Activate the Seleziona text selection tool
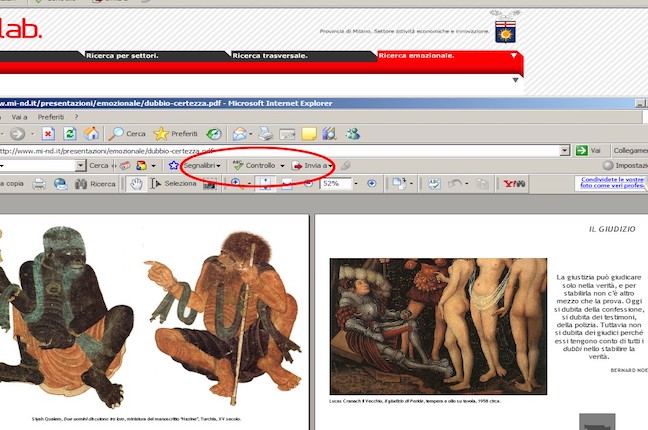This screenshot has width=648, height=430. click(173, 183)
